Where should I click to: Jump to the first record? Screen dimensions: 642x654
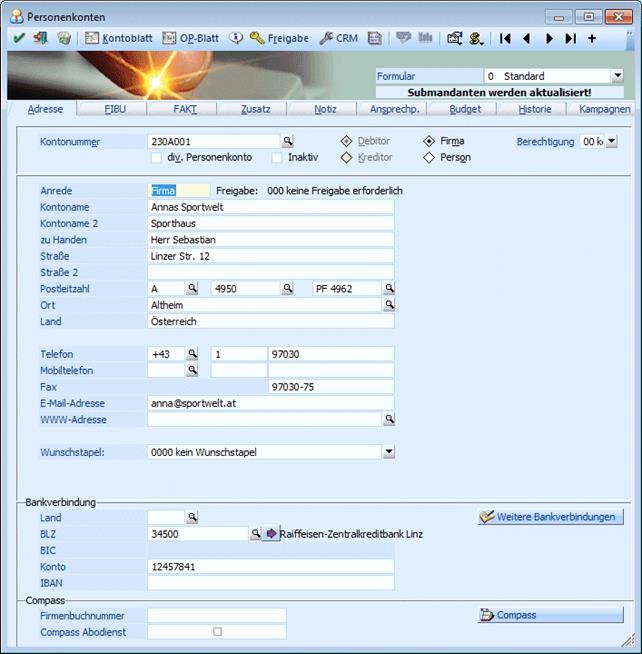506,38
